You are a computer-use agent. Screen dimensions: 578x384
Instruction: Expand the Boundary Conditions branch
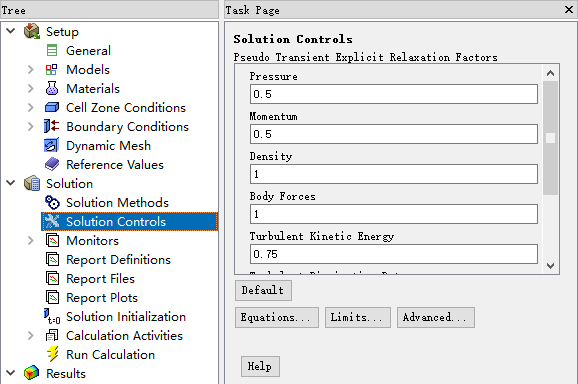[31, 126]
